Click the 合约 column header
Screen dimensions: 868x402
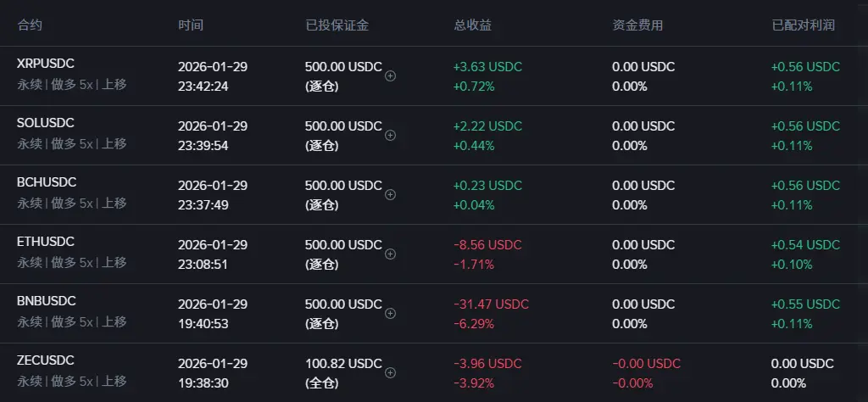pyautogui.click(x=30, y=25)
